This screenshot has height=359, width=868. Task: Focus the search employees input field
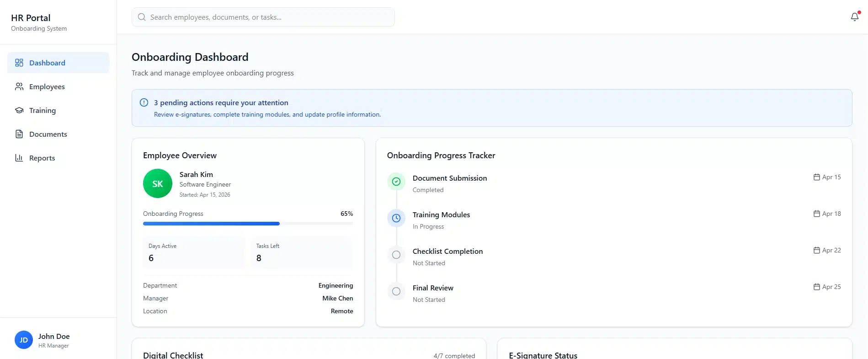[x=263, y=17]
